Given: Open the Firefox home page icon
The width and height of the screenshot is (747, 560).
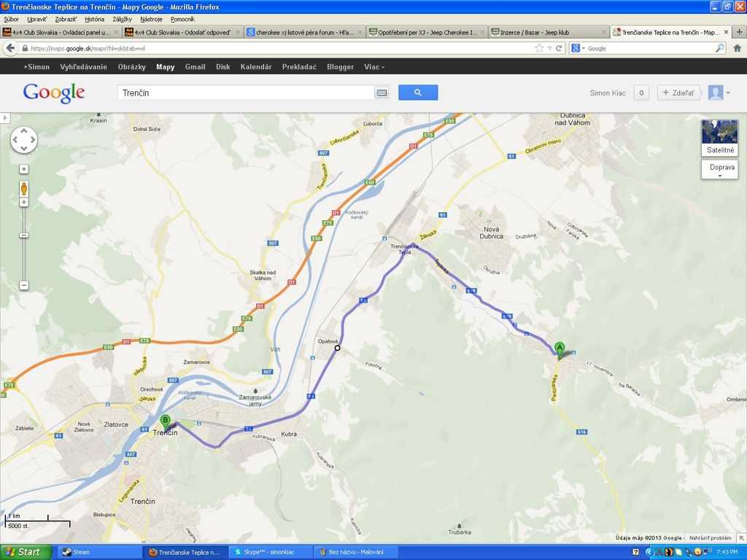Looking at the screenshot, I should tap(737, 48).
